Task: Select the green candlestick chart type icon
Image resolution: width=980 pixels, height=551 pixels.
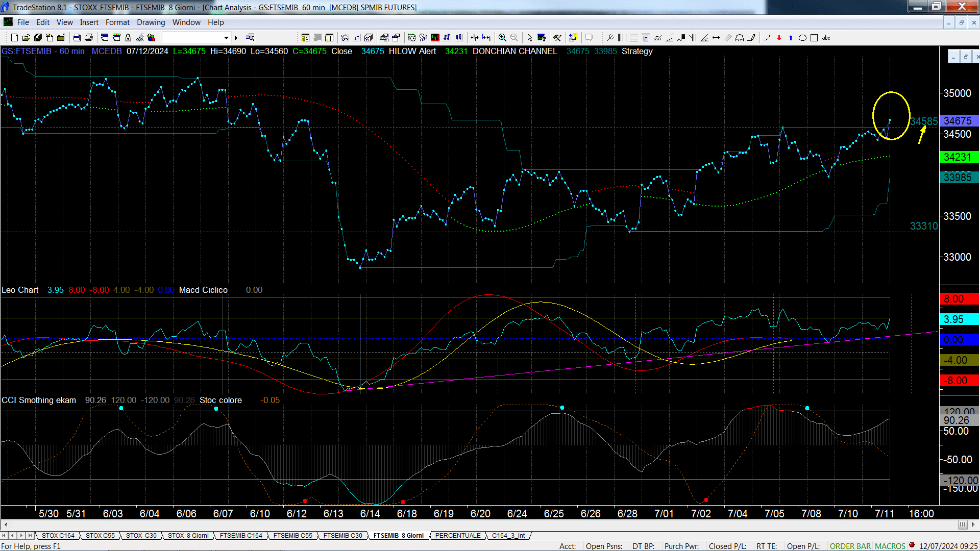Action: pyautogui.click(x=435, y=37)
